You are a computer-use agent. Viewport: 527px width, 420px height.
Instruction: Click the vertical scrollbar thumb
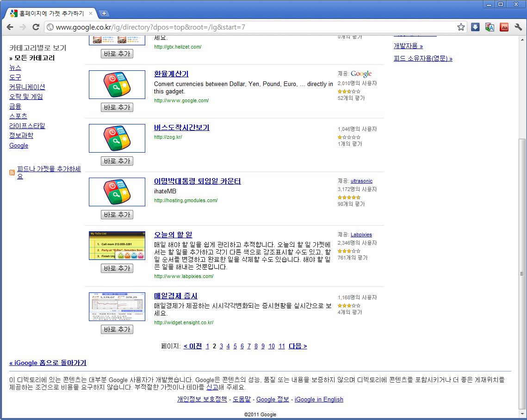522,274
